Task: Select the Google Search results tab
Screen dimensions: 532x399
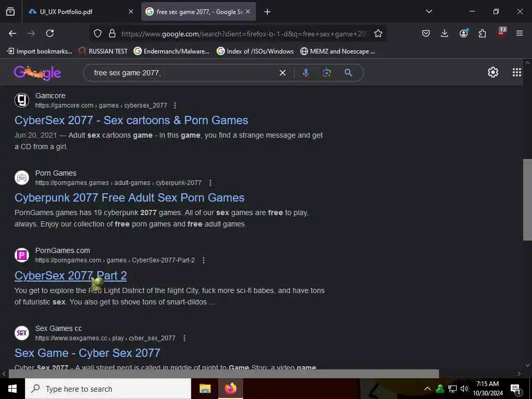Action: pos(198,11)
